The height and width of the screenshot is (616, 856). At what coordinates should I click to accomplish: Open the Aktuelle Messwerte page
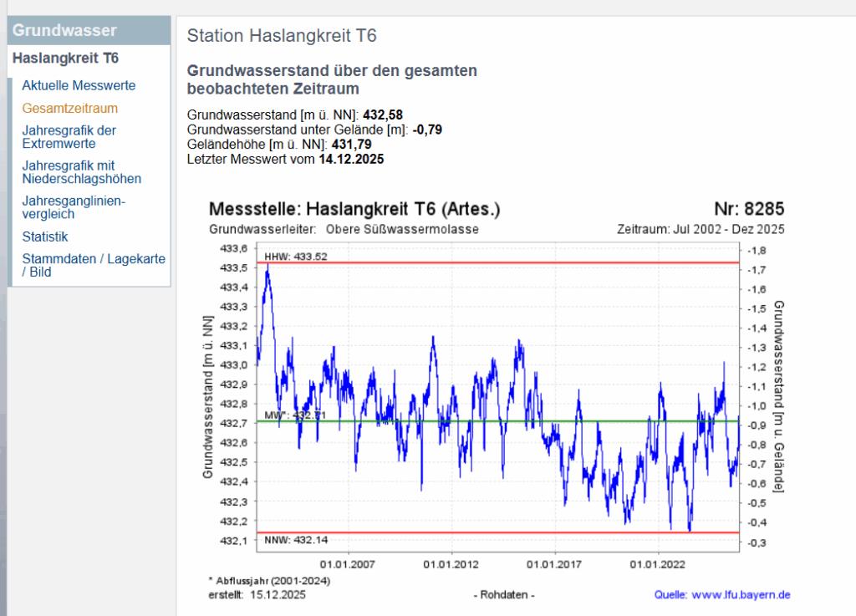79,85
